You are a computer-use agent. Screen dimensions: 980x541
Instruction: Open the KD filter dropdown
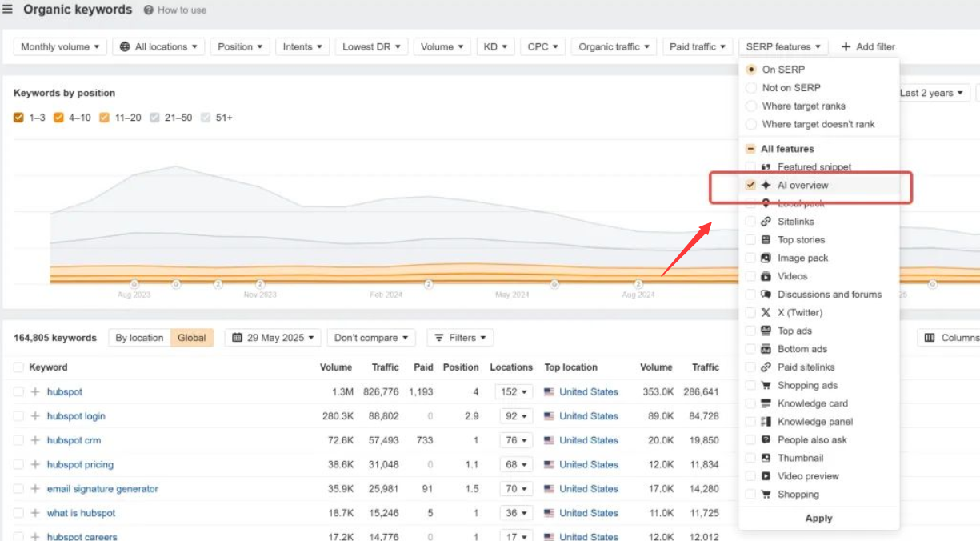[495, 46]
